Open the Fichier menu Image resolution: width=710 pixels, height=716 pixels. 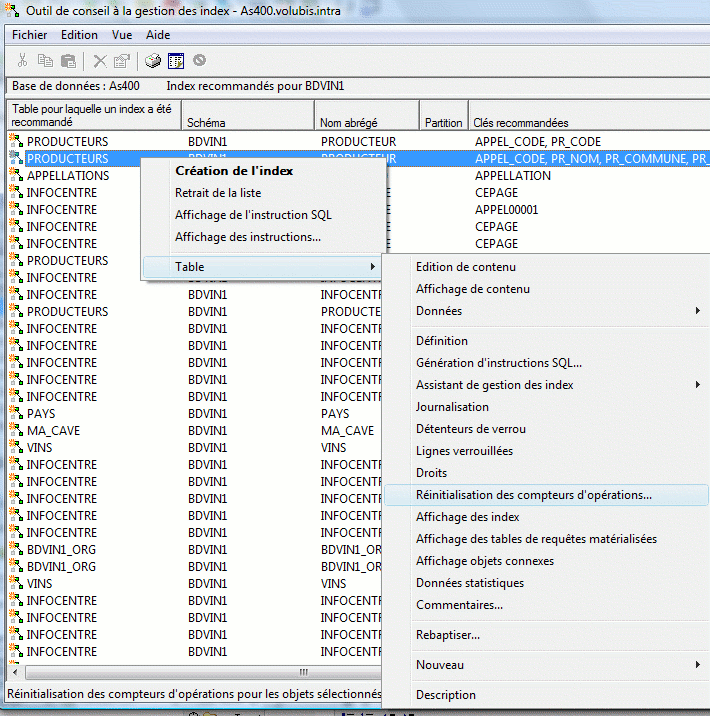[x=29, y=35]
